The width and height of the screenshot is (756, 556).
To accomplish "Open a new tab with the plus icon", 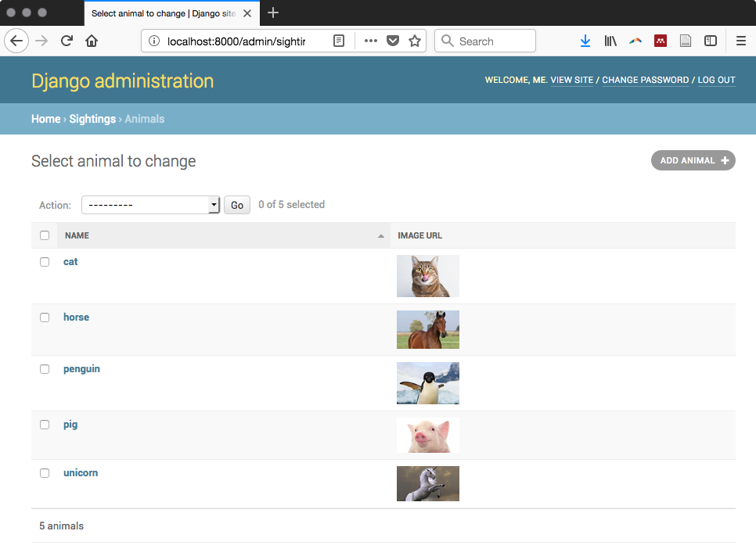I will (x=273, y=13).
